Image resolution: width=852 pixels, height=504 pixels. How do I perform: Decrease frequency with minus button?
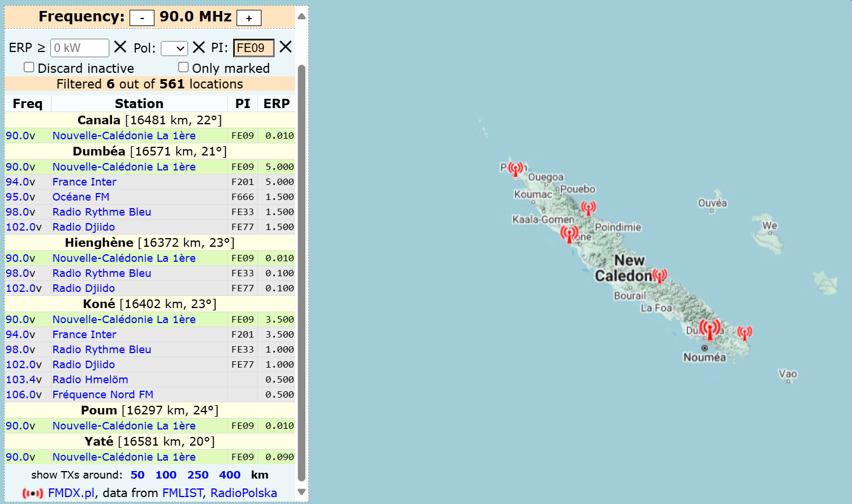(142, 18)
